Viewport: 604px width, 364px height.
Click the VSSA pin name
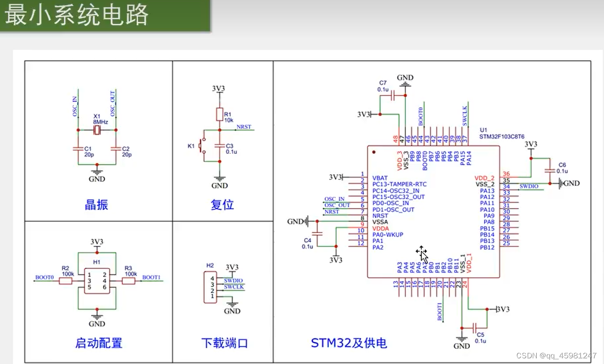[380, 222]
